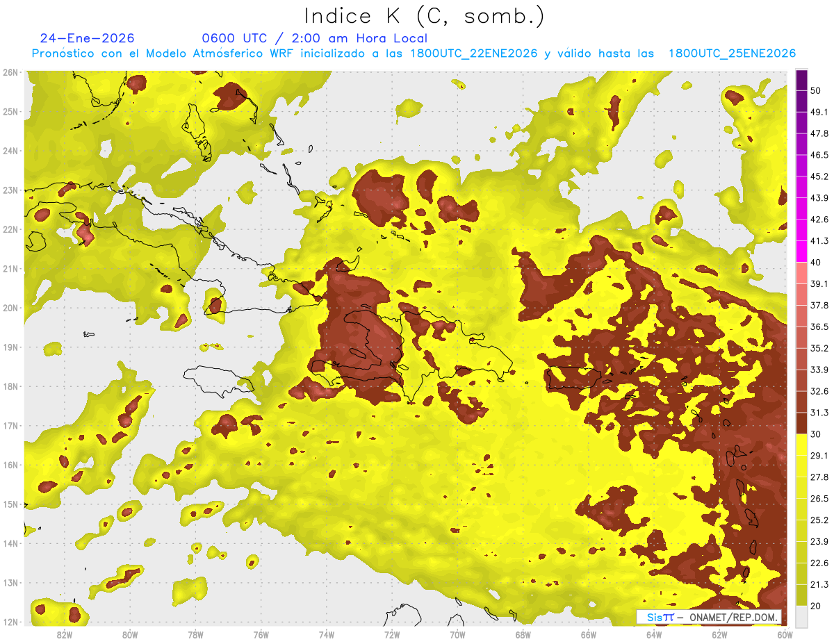The width and height of the screenshot is (834, 644).
Task: Click the colorbar value '25.2'
Action: tap(819, 520)
